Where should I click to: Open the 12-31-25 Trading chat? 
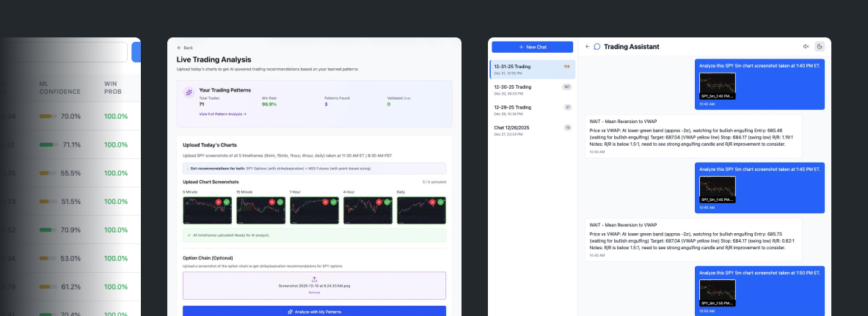click(x=533, y=69)
